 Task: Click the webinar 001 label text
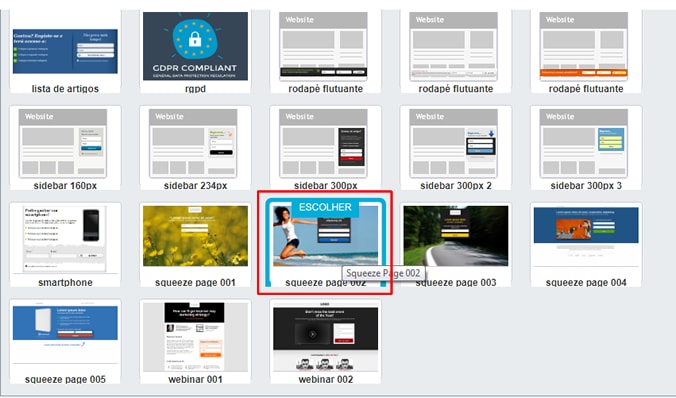(x=195, y=379)
